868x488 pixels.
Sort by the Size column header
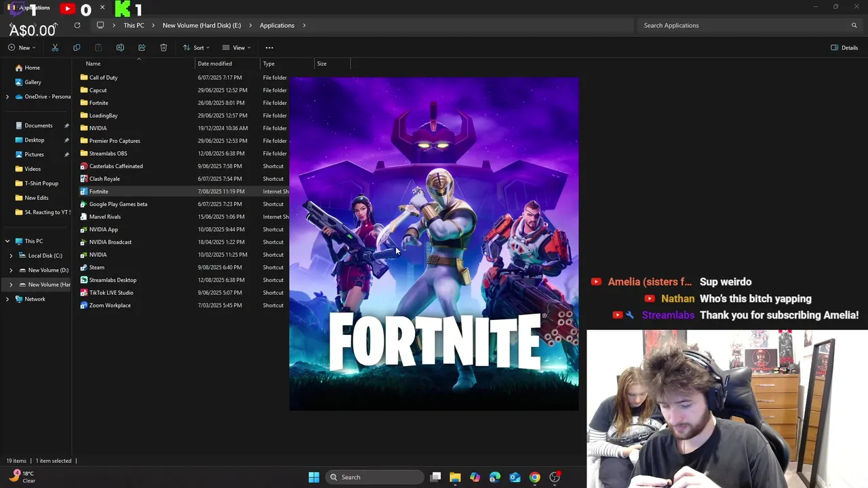(x=321, y=64)
